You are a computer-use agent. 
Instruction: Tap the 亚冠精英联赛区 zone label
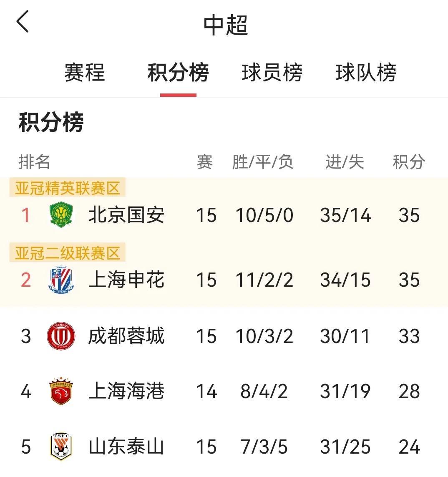click(x=68, y=188)
